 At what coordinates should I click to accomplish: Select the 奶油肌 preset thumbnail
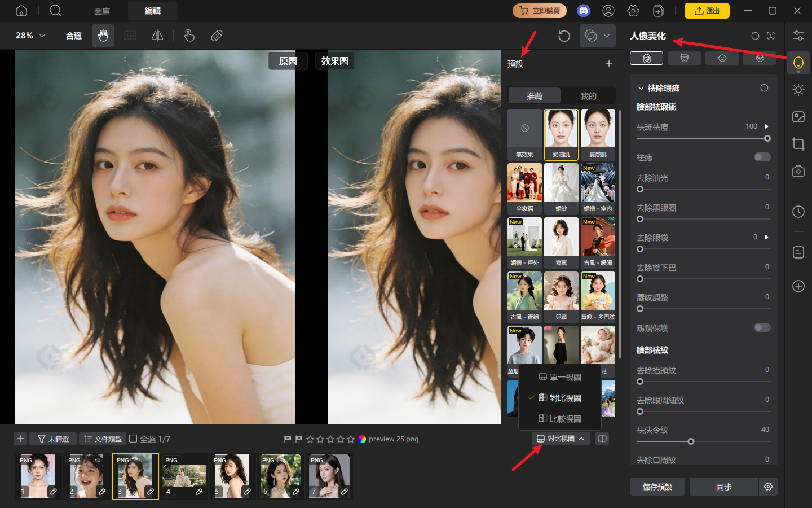561,134
